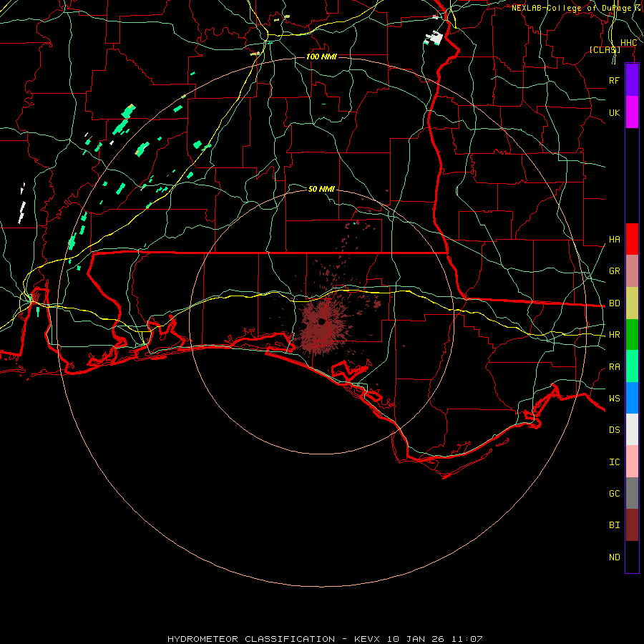Click the HHC product label
644x644 pixels.
(628, 43)
